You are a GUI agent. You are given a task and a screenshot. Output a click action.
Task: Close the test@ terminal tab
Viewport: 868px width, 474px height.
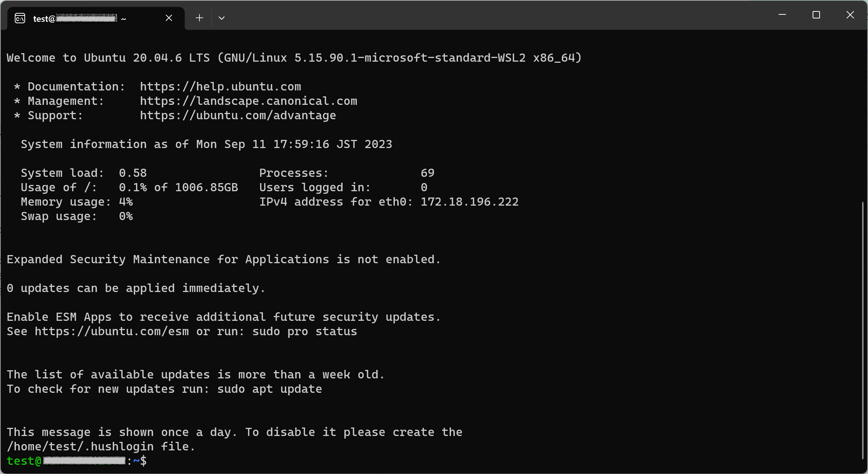169,17
